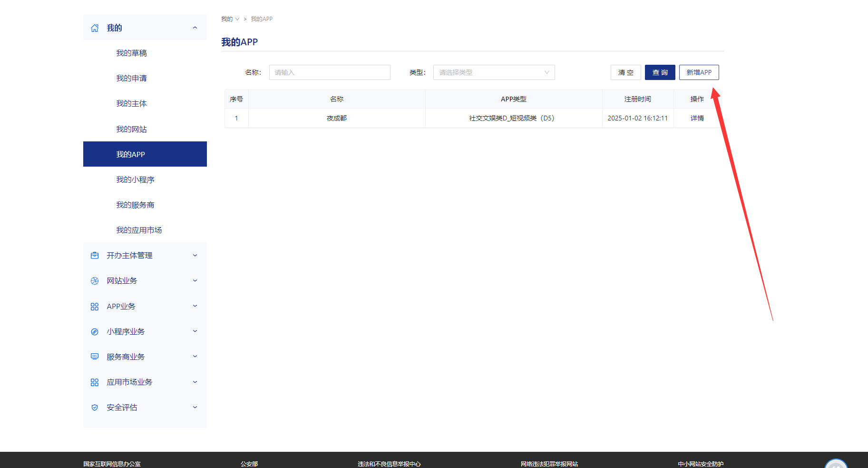Expand APP业务 chevron
The width and height of the screenshot is (868, 468).
[195, 306]
